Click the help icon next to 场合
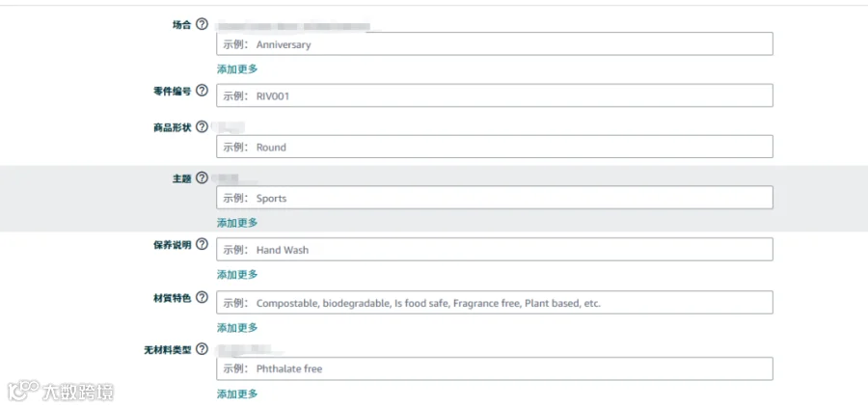The height and width of the screenshot is (408, 868). pos(203,24)
